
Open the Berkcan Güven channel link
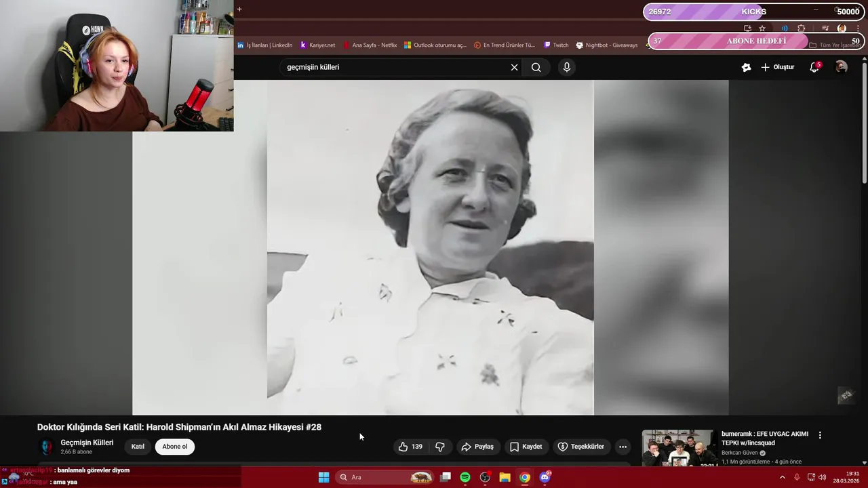pos(740,453)
